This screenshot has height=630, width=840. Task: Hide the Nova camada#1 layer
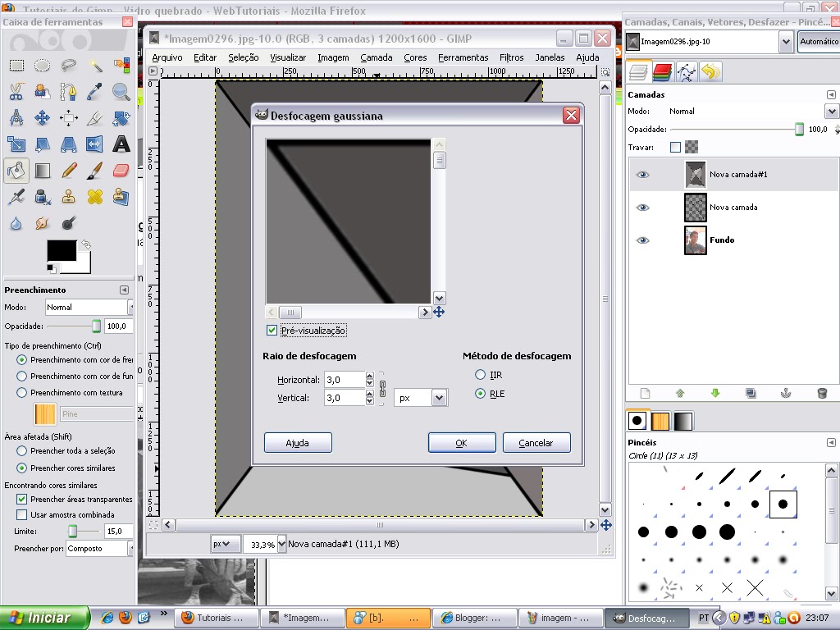(x=642, y=175)
